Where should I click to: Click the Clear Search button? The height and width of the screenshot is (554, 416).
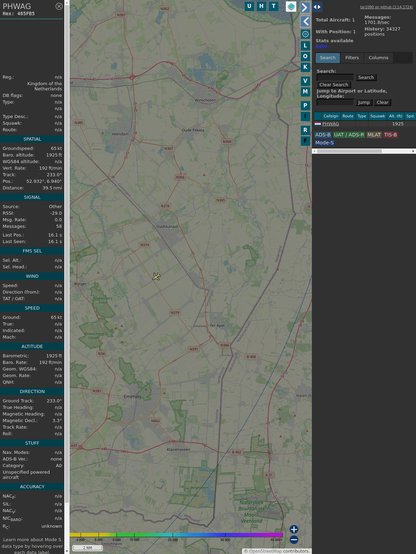334,85
